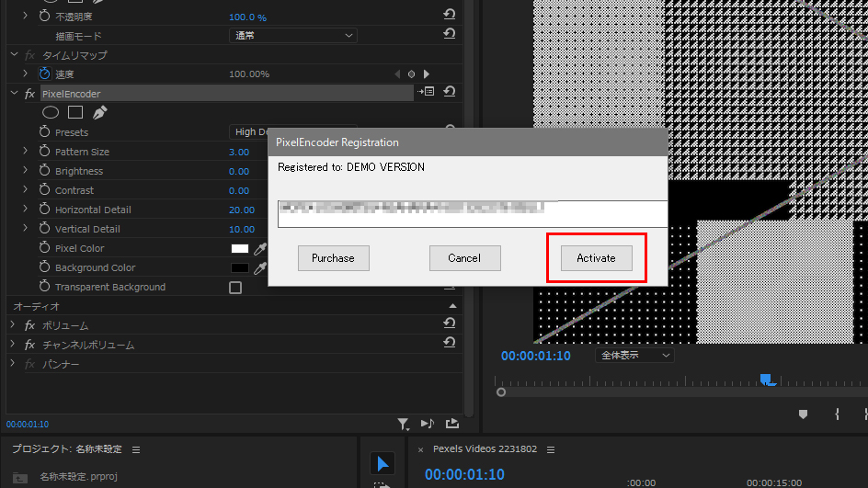868x488 pixels.
Task: Click the Pattern Size value 3.00
Action: 239,153
